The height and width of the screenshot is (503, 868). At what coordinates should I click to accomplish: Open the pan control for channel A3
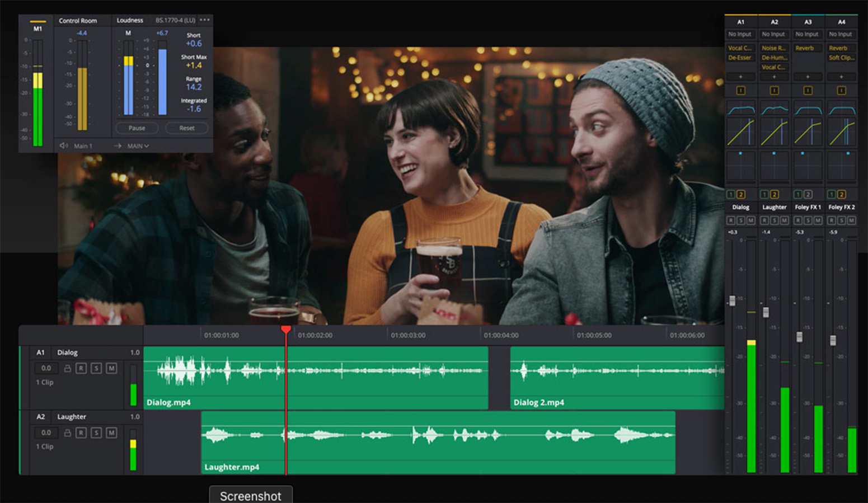[808, 166]
